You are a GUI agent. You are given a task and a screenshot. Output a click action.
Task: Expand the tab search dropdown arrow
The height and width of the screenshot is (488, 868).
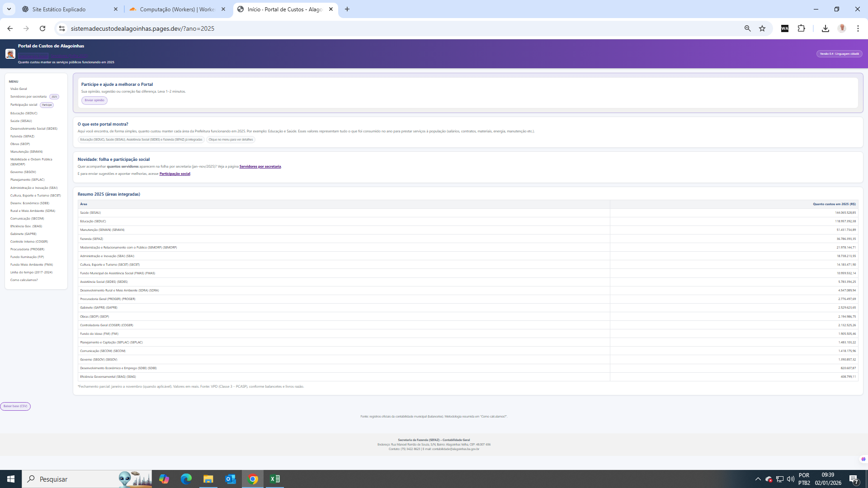(x=9, y=9)
